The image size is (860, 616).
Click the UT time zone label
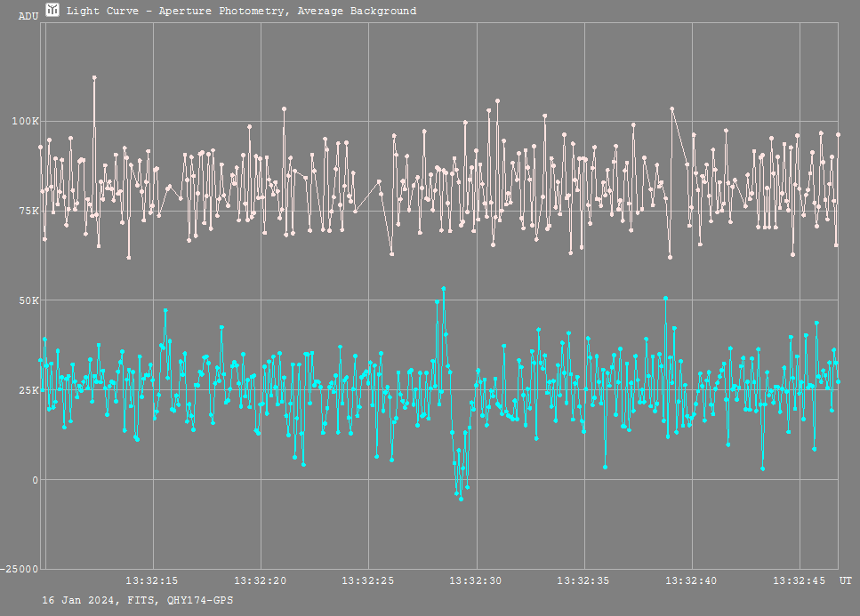pos(845,581)
